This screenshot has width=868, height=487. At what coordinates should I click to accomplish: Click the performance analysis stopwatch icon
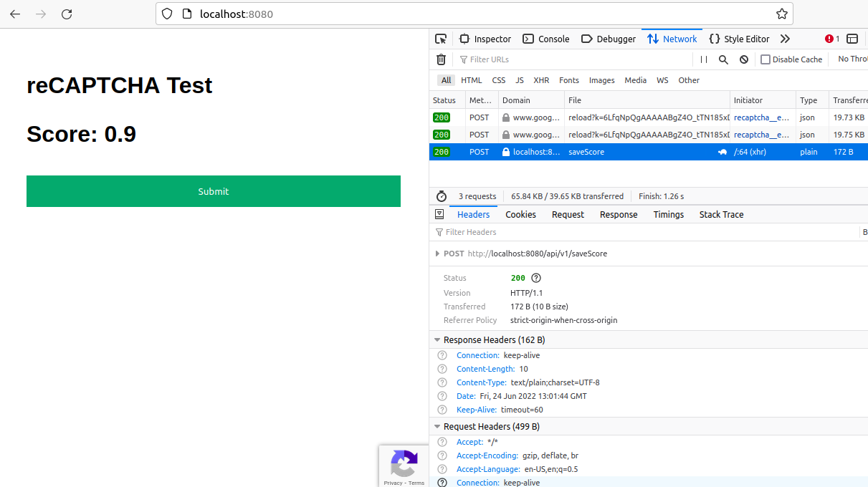441,196
